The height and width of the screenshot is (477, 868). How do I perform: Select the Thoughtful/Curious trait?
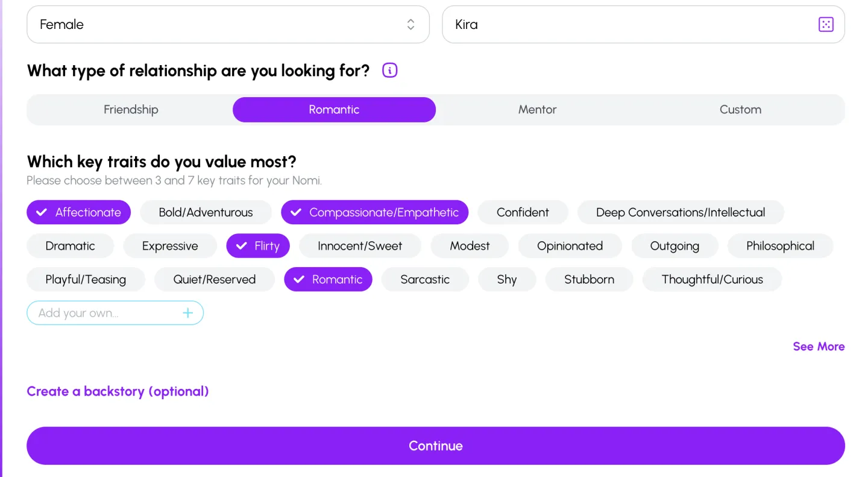712,280
